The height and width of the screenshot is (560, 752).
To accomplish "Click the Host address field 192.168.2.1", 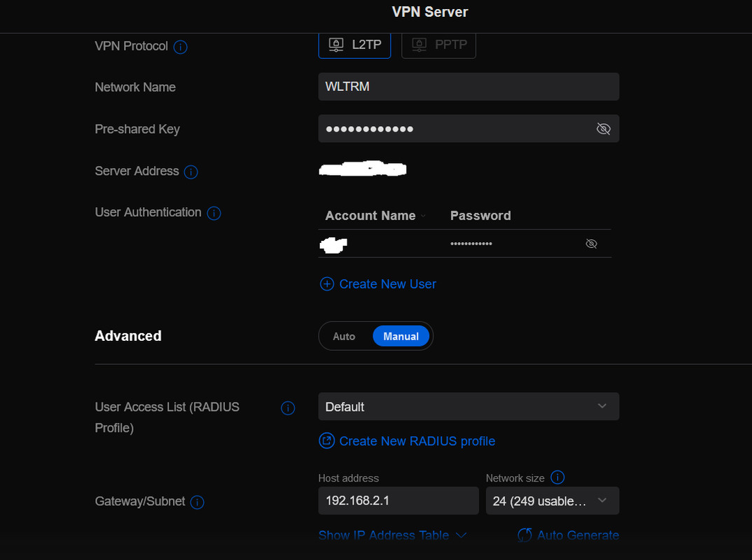I will click(x=398, y=500).
